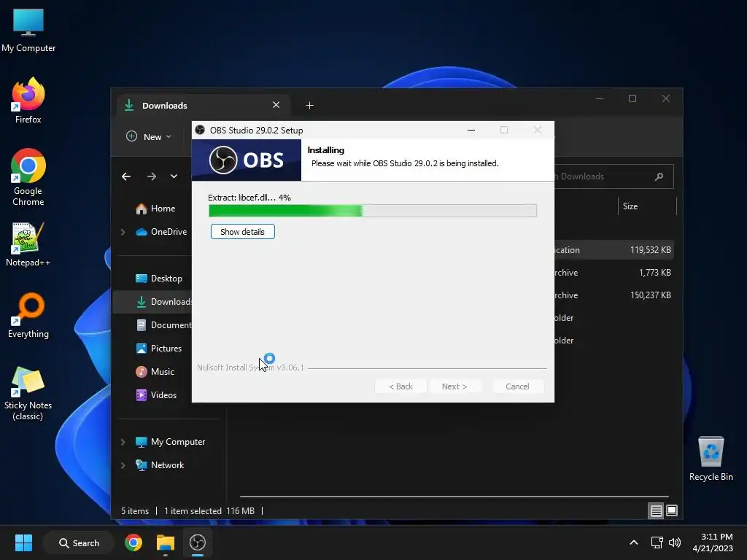Open Sticky Notes (classic) shortcut
Viewport: 747px width, 560px height.
(x=28, y=393)
